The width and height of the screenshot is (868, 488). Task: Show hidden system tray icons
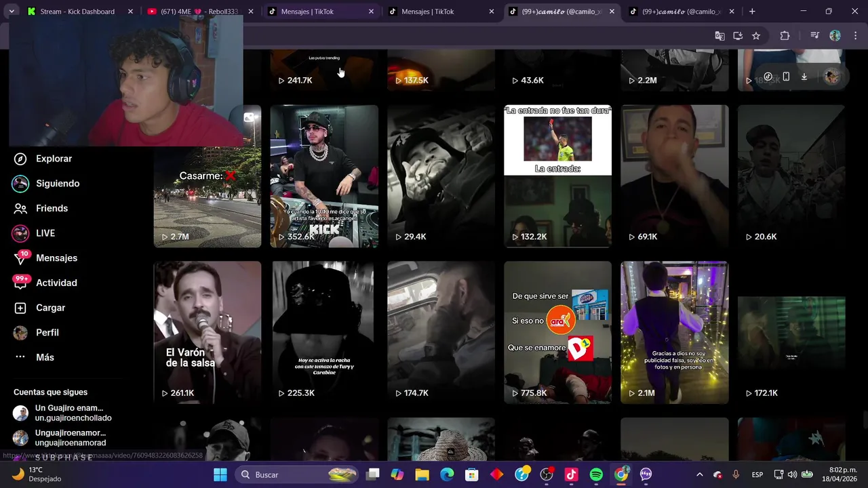click(x=699, y=474)
